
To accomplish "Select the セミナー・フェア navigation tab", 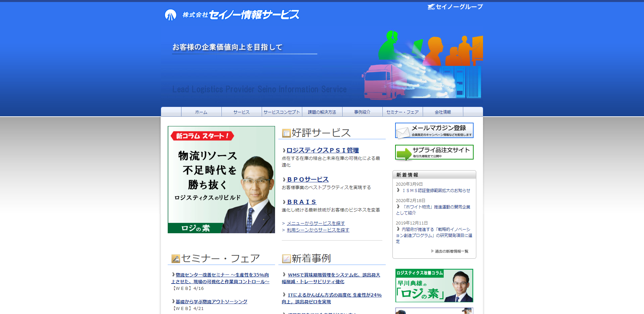I will point(402,112).
